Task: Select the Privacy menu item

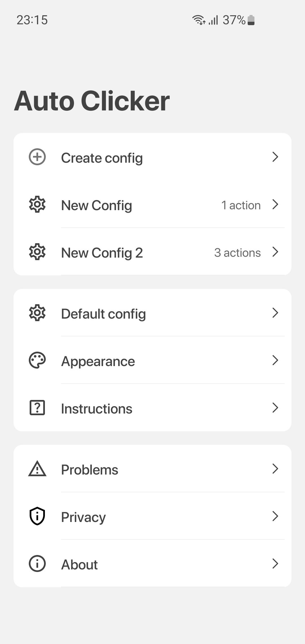Action: point(152,516)
